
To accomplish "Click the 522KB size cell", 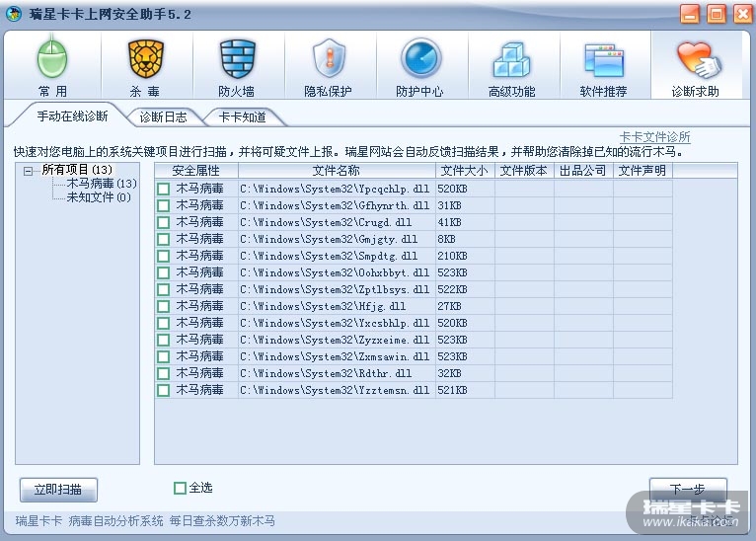I will pyautogui.click(x=452, y=289).
